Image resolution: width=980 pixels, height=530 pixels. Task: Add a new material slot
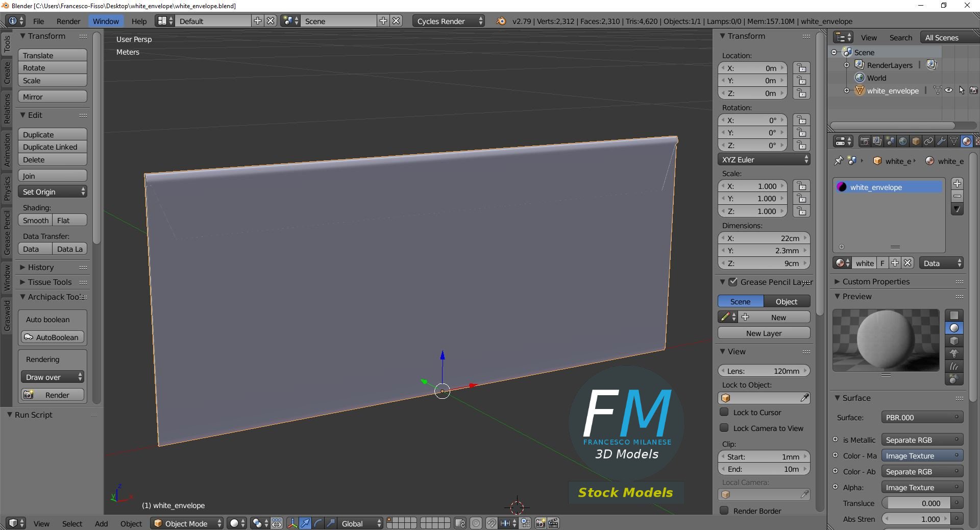(x=957, y=184)
